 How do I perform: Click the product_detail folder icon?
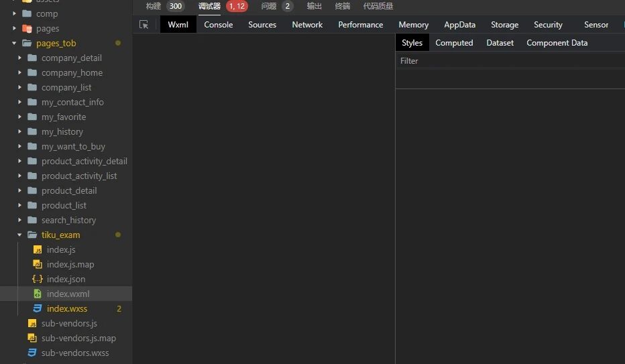pos(32,190)
